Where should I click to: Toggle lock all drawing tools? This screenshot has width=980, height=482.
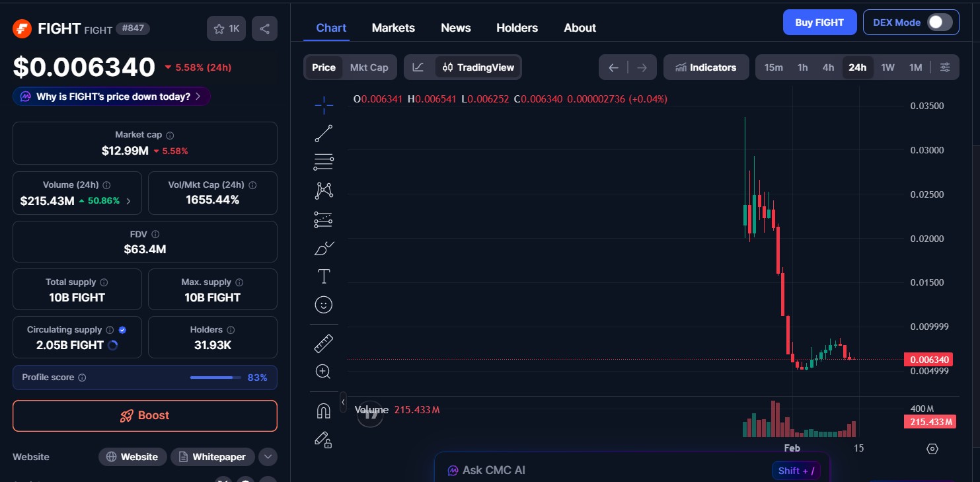324,440
